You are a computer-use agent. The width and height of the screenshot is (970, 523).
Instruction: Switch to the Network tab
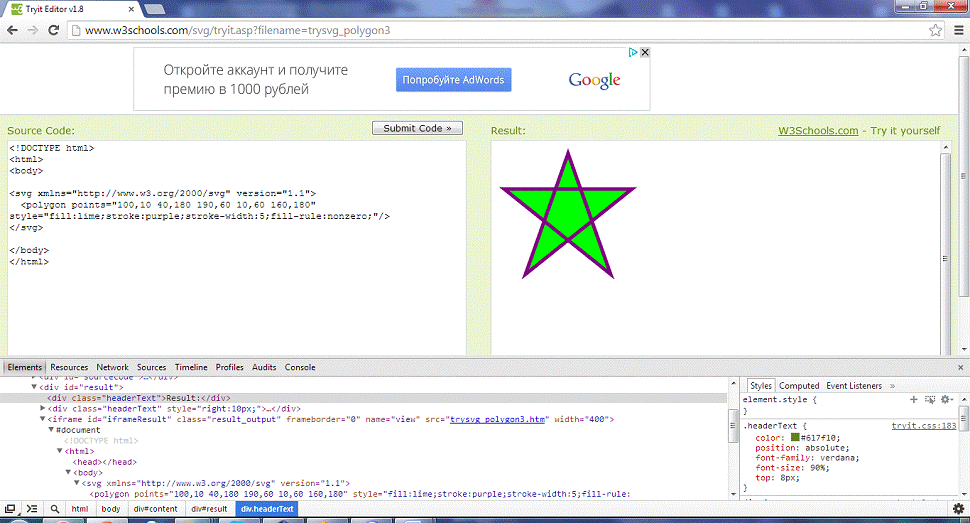[x=112, y=367]
